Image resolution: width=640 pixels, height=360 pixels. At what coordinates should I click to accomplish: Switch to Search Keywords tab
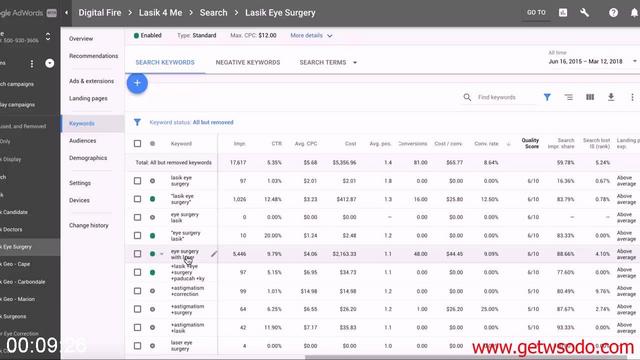click(165, 62)
